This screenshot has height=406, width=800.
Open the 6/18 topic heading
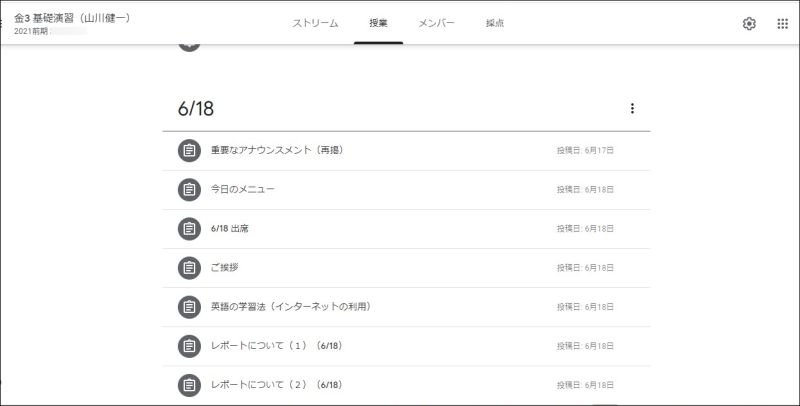196,109
